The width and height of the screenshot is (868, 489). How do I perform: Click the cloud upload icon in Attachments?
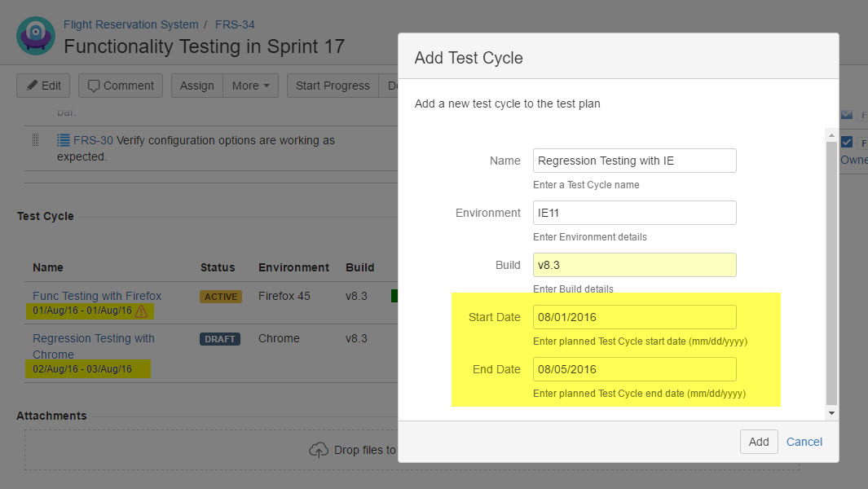point(318,450)
